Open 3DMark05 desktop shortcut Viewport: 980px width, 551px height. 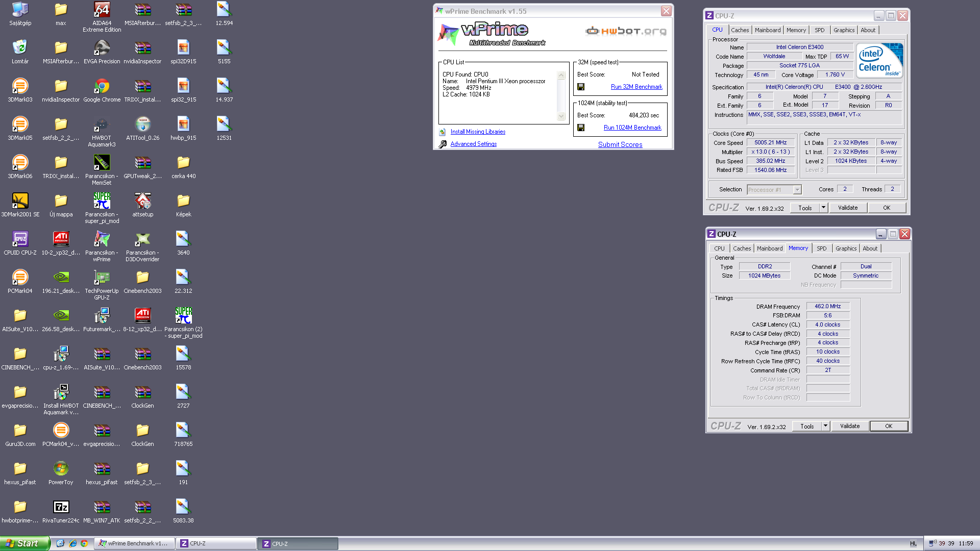tap(20, 124)
